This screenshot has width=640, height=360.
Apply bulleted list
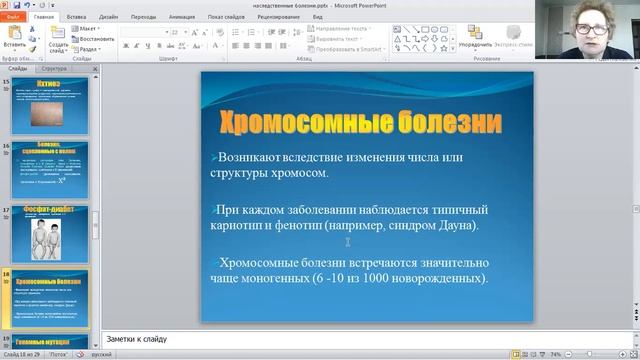[237, 32]
